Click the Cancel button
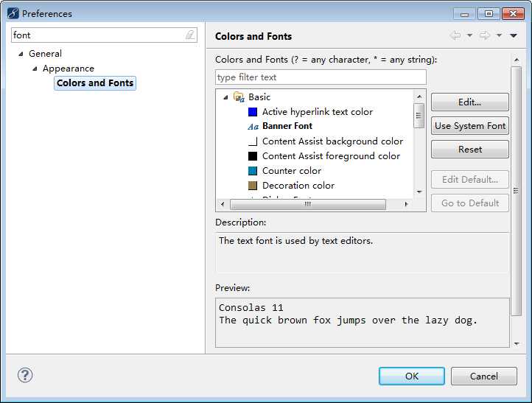 coord(484,376)
